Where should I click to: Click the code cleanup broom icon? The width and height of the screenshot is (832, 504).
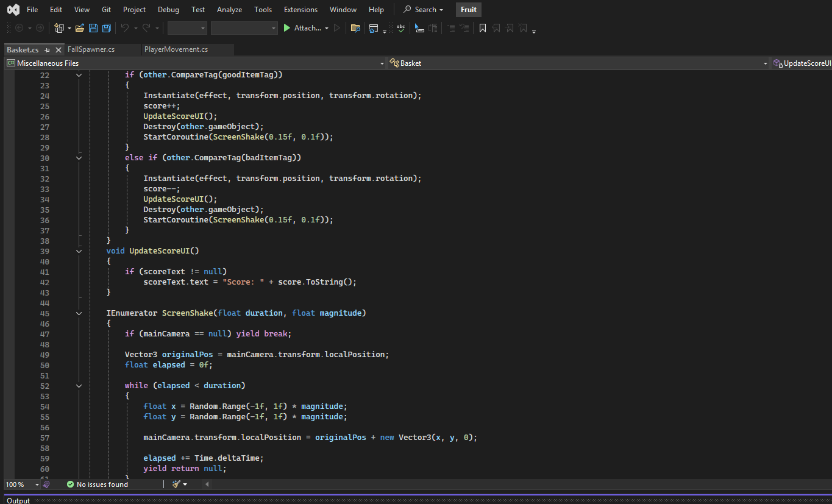[x=176, y=484]
